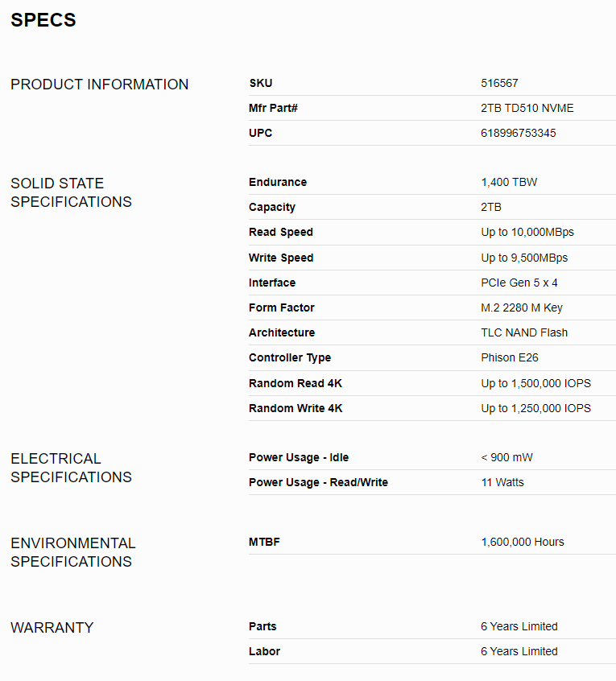
Task: Click the UPC number 618996753345
Action: (x=518, y=133)
